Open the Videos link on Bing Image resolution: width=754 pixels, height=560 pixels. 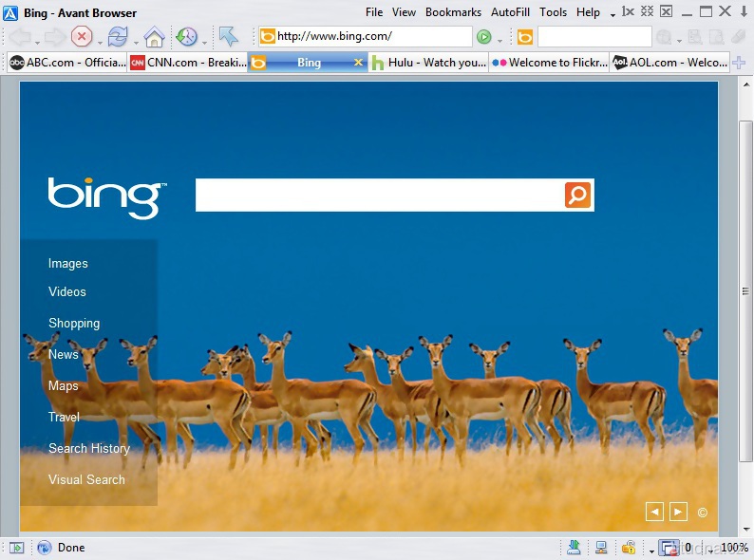(67, 291)
